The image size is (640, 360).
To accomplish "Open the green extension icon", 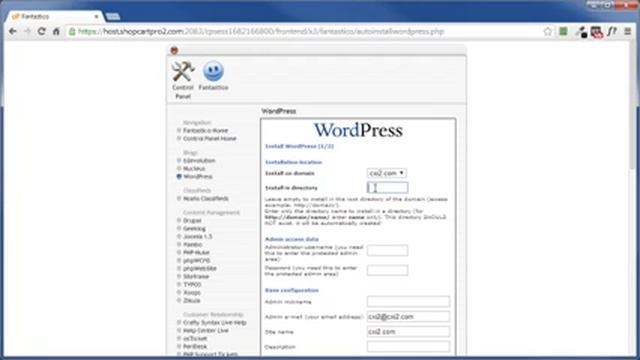I will (563, 31).
